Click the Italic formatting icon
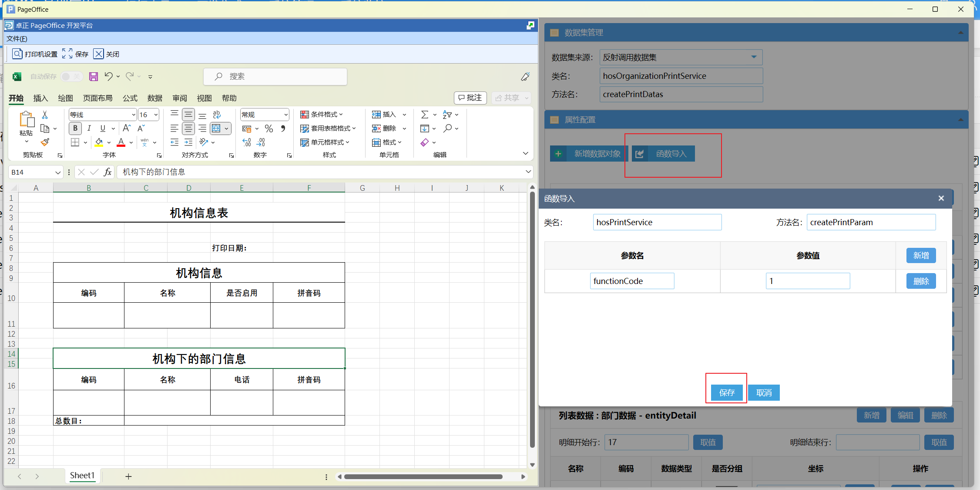Screen dimensions: 980x490 89,128
